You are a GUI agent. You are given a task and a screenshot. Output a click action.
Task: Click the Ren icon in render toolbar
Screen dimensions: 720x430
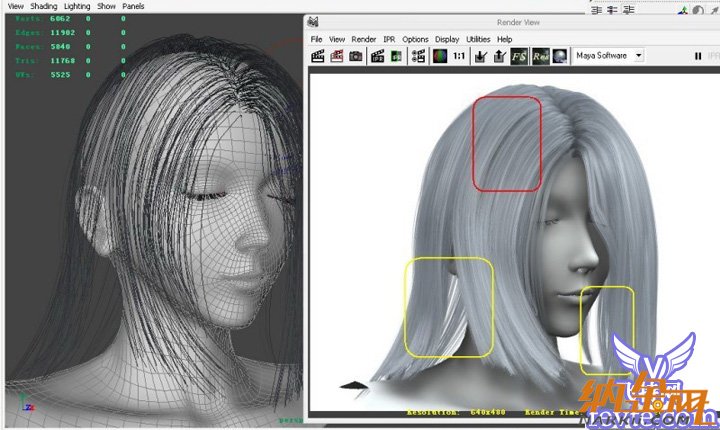point(540,57)
